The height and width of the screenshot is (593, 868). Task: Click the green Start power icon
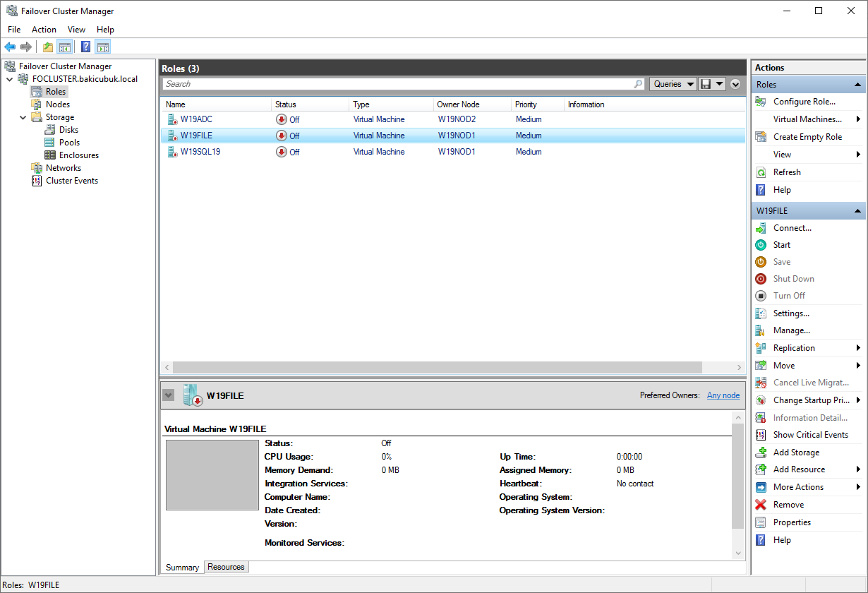[x=761, y=245]
